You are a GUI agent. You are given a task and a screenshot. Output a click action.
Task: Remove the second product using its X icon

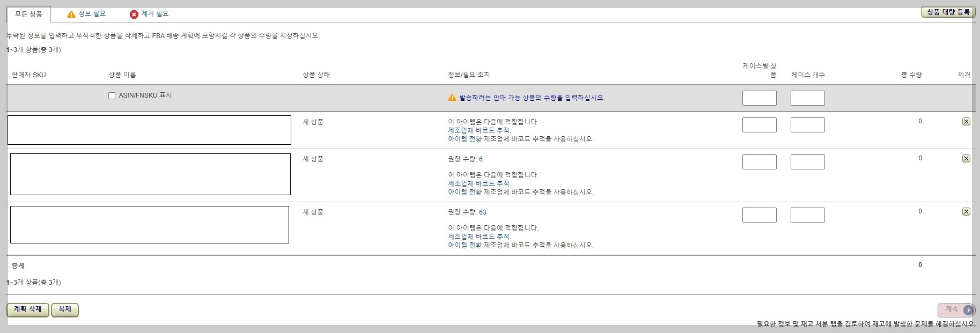(967, 158)
